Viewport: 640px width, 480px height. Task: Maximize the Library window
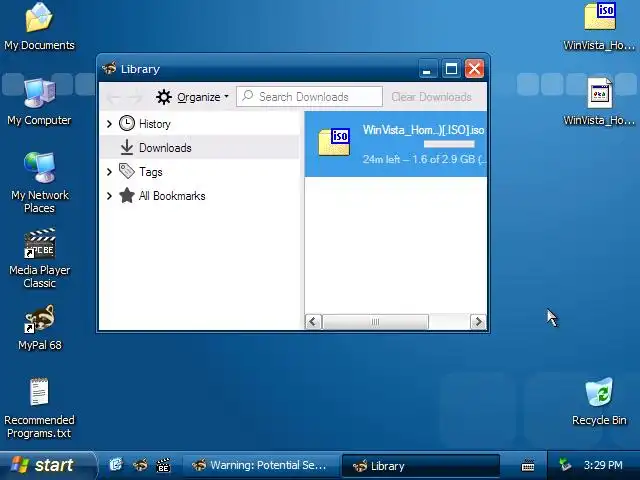point(451,69)
